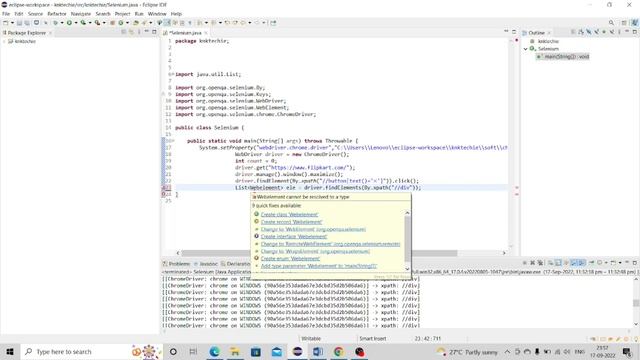Click 'Create interface Webelement' quick fix
The image size is (640, 360).
(x=294, y=236)
